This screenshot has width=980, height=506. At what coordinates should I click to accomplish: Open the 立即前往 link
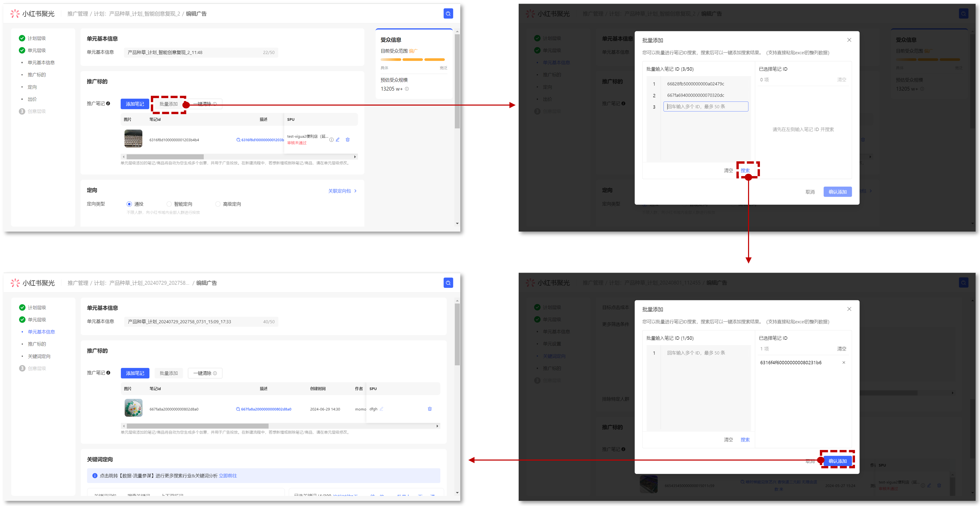[x=228, y=476]
